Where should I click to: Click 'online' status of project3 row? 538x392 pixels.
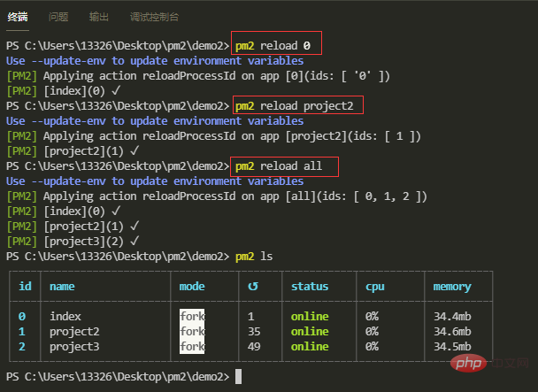pyautogui.click(x=310, y=346)
